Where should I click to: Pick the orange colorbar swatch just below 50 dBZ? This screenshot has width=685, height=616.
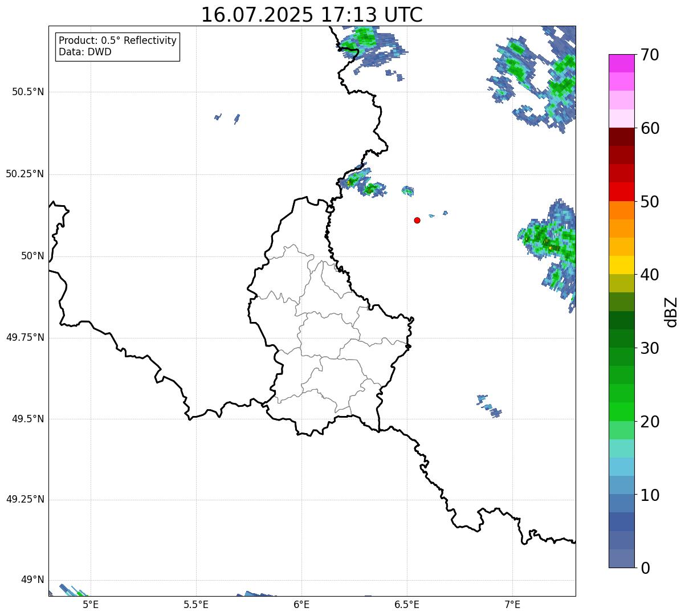point(622,210)
